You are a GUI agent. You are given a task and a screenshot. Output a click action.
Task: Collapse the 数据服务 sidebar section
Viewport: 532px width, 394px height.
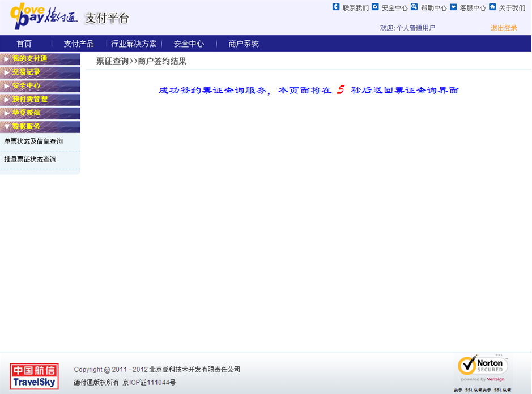pyautogui.click(x=40, y=126)
